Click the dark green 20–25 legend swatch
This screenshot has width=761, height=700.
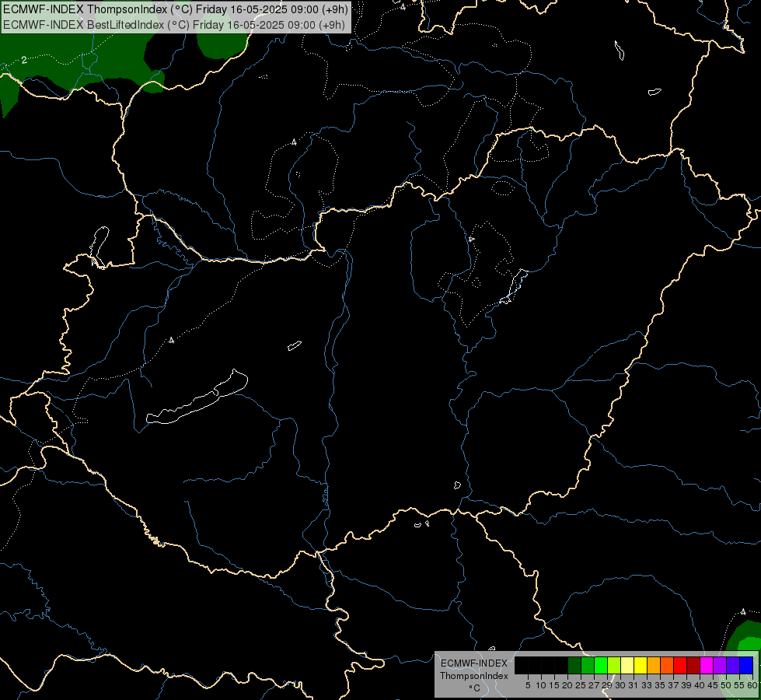[x=574, y=665]
